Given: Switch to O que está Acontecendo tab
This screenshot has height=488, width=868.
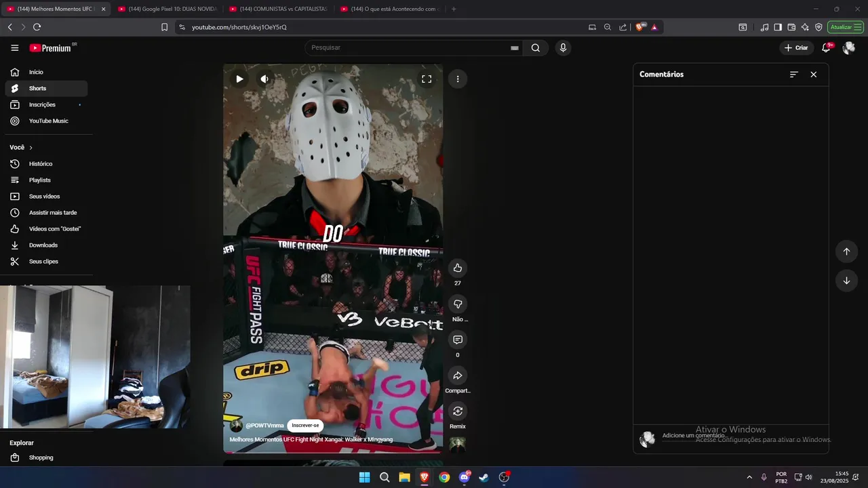Looking at the screenshot, I should [x=389, y=9].
